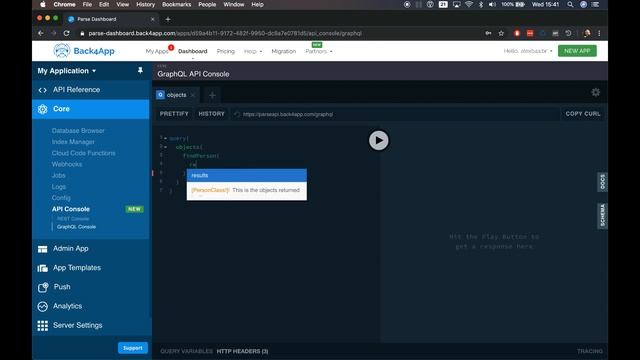Open the Chrome History menu
The height and width of the screenshot is (360, 640).
[145, 4]
